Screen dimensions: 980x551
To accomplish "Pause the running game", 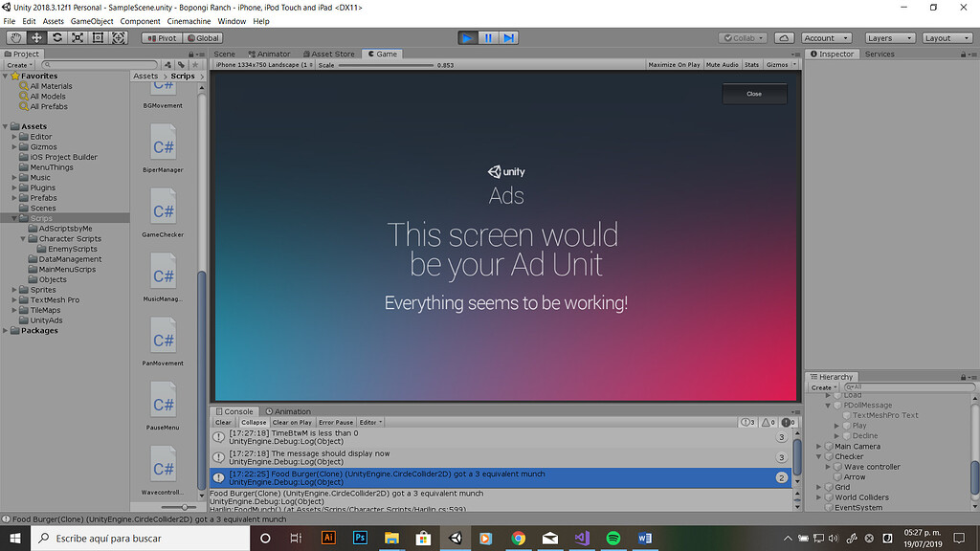I will (x=490, y=37).
